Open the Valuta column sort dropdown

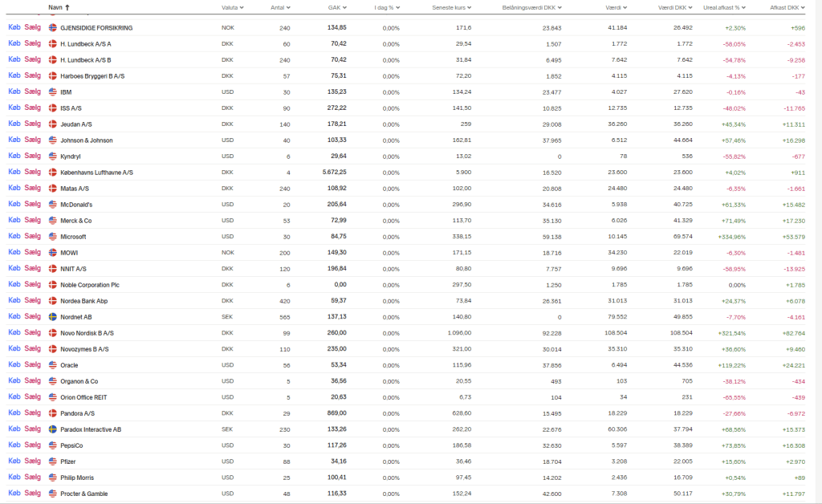click(234, 7)
